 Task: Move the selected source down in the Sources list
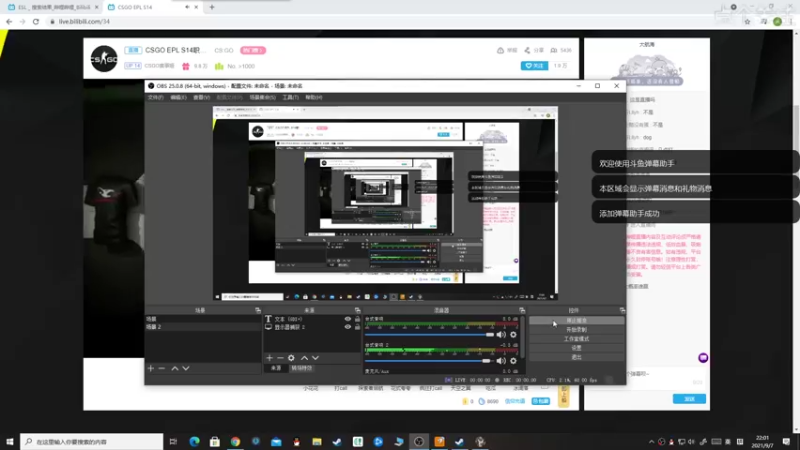[315, 358]
